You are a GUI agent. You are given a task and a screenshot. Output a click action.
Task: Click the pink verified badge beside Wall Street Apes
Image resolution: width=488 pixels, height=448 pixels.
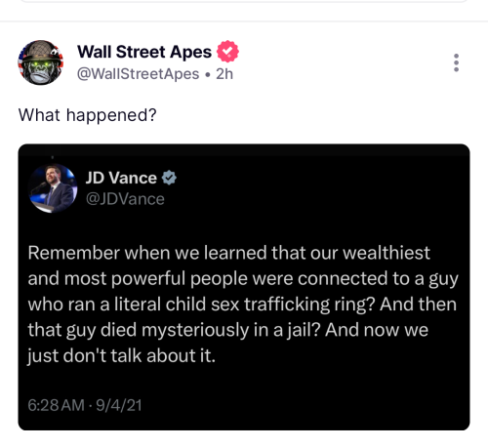click(x=227, y=52)
